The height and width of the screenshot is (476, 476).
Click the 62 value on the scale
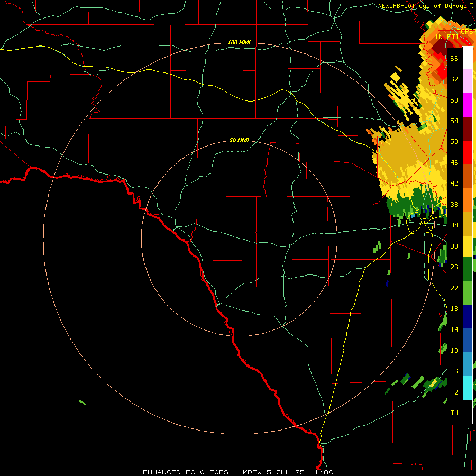coord(454,79)
